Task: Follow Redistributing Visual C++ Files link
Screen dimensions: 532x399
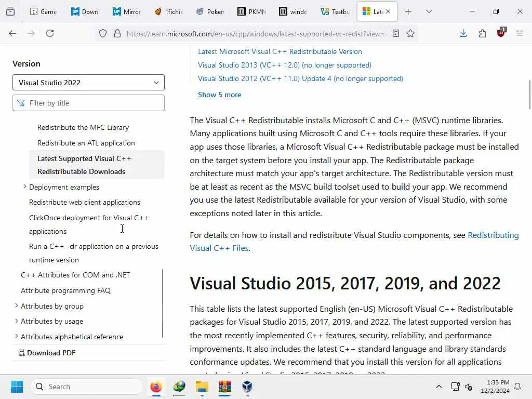Action: pyautogui.click(x=493, y=235)
